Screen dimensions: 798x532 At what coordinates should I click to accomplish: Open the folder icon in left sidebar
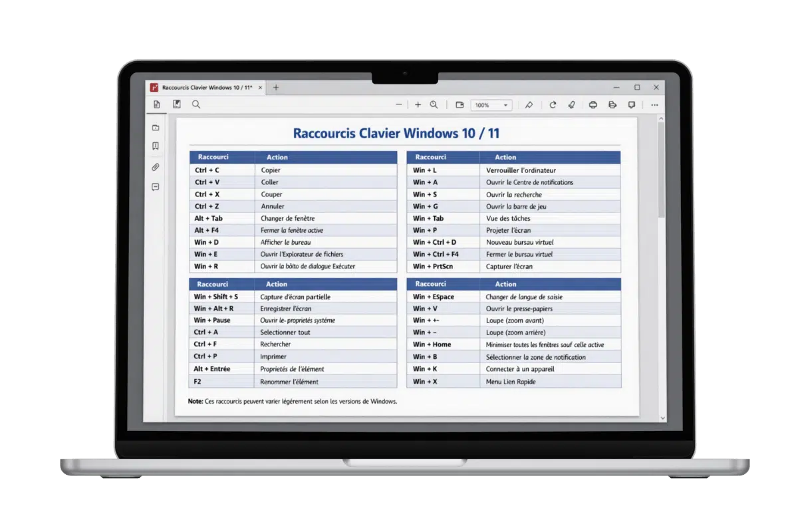tap(156, 127)
